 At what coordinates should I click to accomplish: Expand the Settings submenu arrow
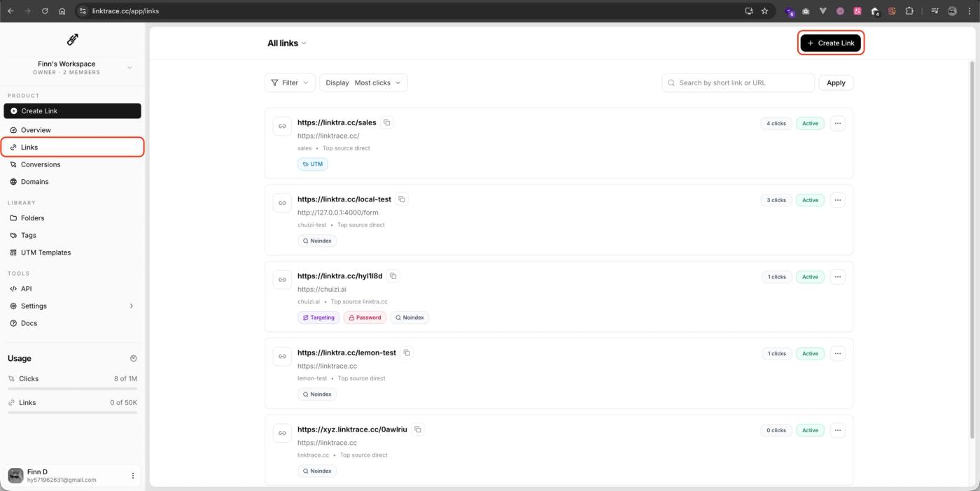tap(131, 306)
